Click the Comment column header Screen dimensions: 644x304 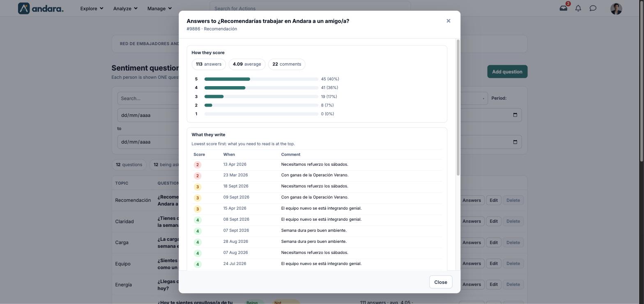291,155
